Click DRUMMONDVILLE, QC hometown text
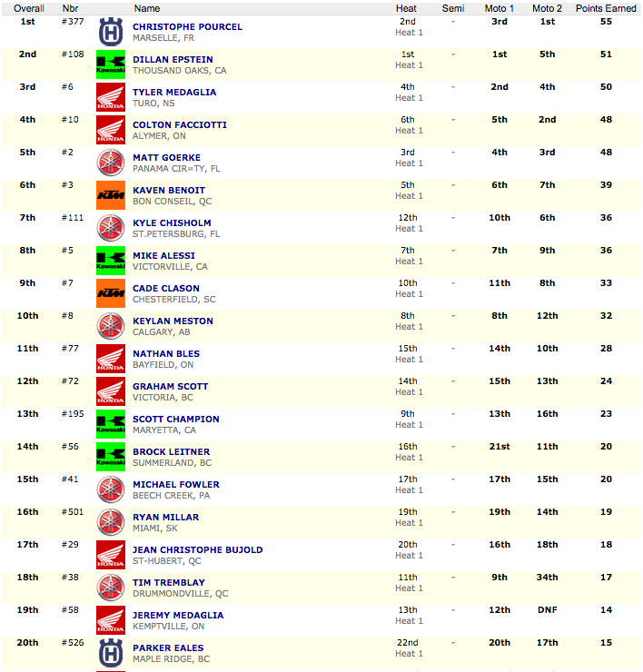 point(180,594)
